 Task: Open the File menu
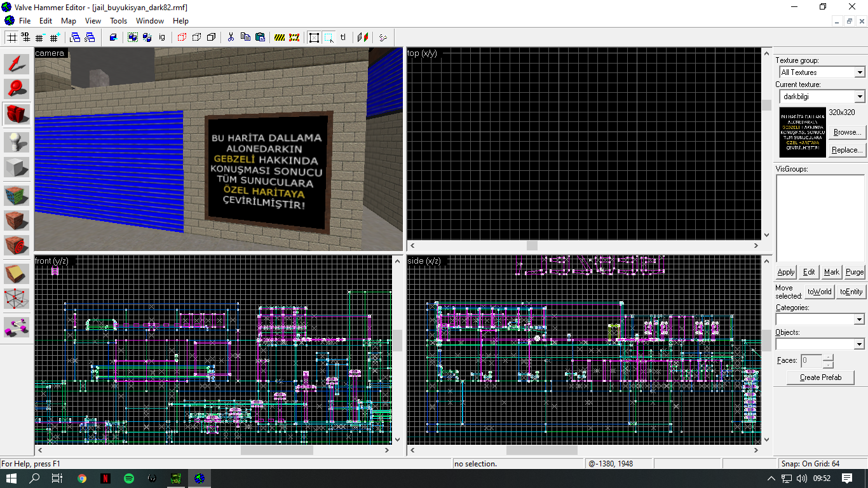(x=25, y=21)
